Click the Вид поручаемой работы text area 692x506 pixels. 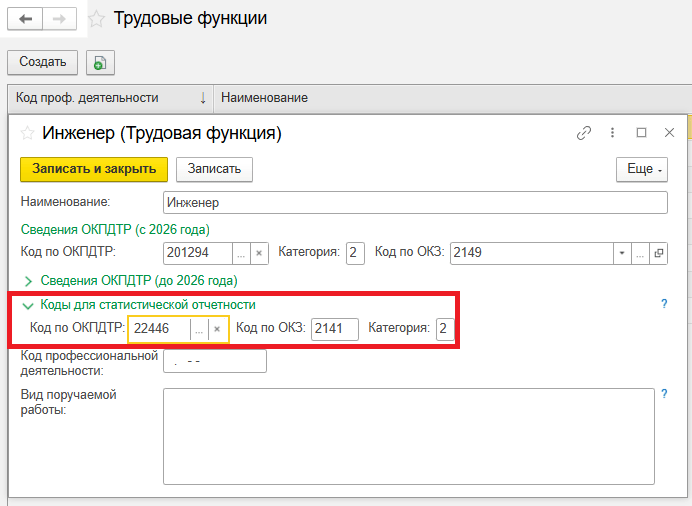point(408,435)
